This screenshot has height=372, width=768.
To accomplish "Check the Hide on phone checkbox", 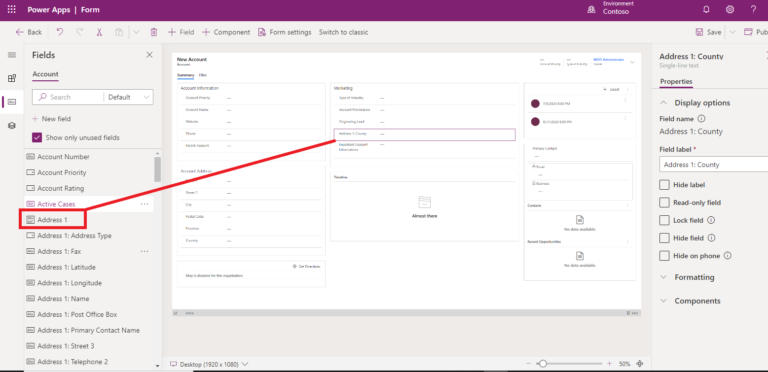I will [664, 256].
